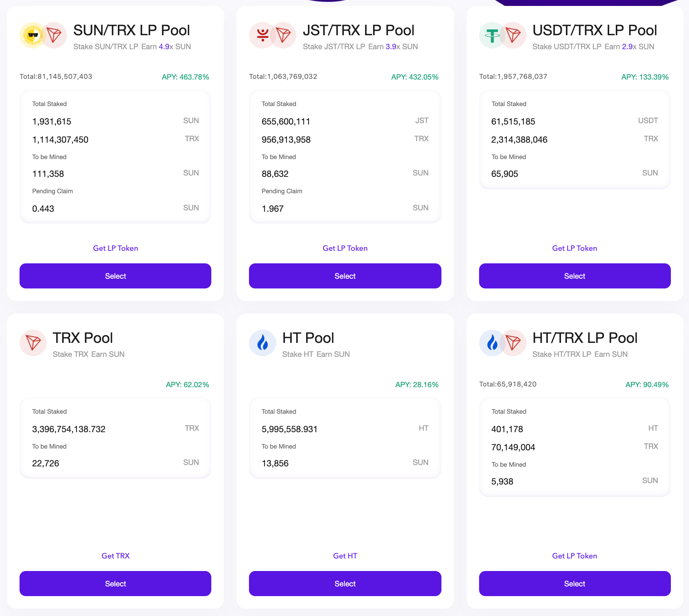Click the SUN/TRX LP Pool title
The width and height of the screenshot is (689, 616).
(131, 30)
